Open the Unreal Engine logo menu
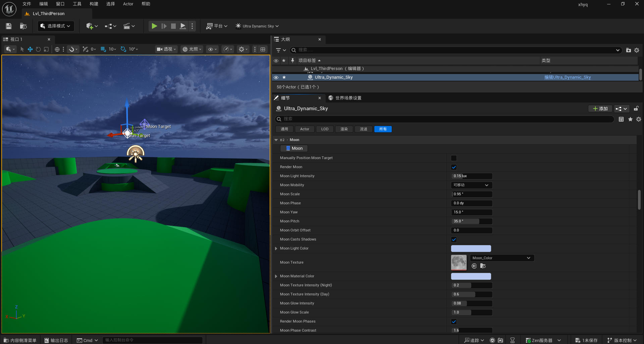Image resolution: width=644 pixels, height=344 pixels. pyautogui.click(x=9, y=9)
